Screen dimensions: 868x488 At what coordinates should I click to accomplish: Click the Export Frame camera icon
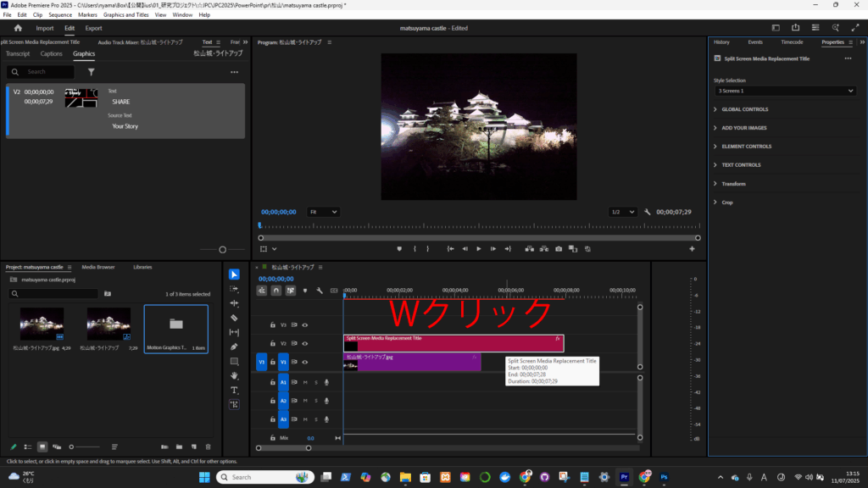point(559,249)
